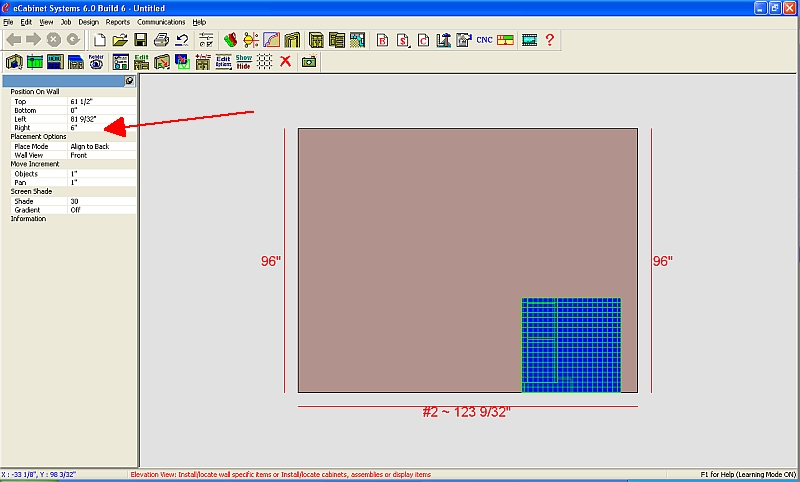
Task: Open the Design menu
Action: pyautogui.click(x=88, y=21)
